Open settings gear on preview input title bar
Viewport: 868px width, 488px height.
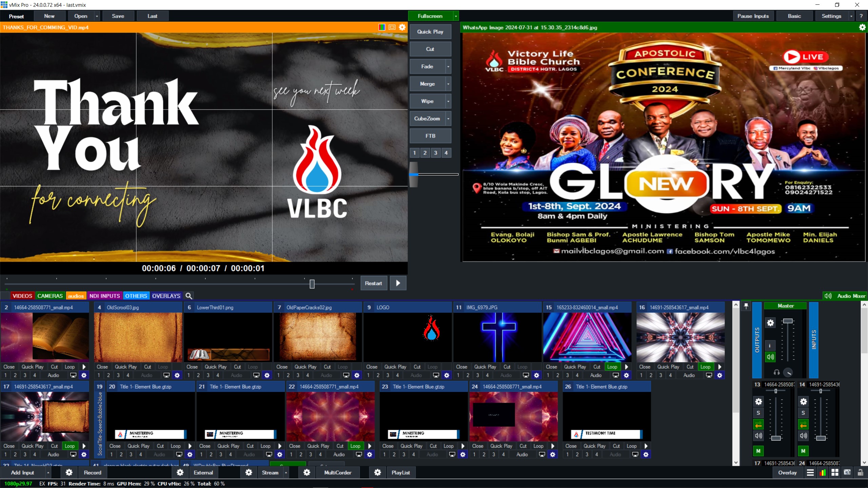pyautogui.click(x=402, y=27)
